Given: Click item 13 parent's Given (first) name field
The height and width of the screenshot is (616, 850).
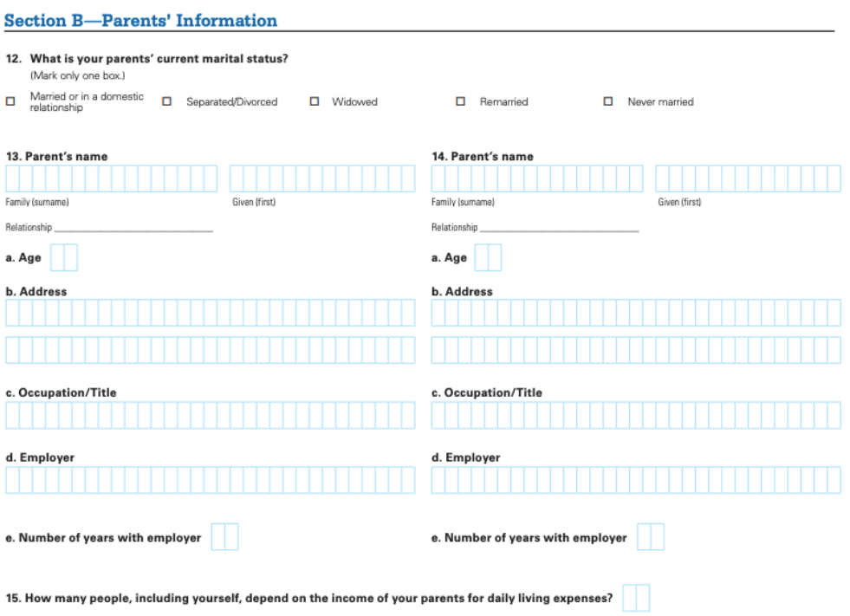Looking at the screenshot, I should pyautogui.click(x=322, y=178).
